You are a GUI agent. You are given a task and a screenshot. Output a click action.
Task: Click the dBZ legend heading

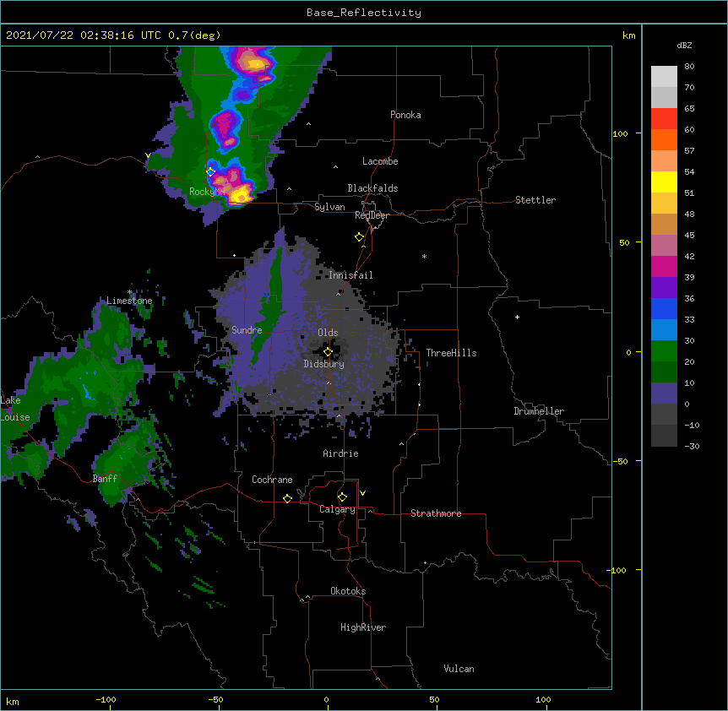tap(684, 46)
